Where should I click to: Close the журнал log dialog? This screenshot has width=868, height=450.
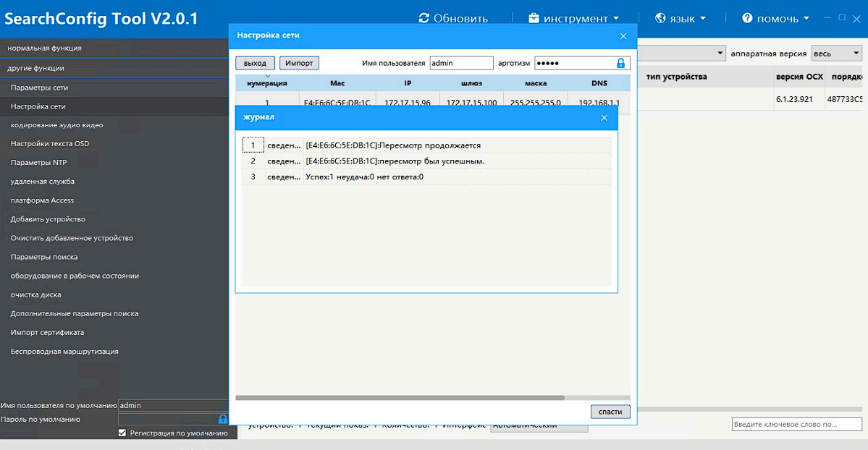(x=604, y=117)
